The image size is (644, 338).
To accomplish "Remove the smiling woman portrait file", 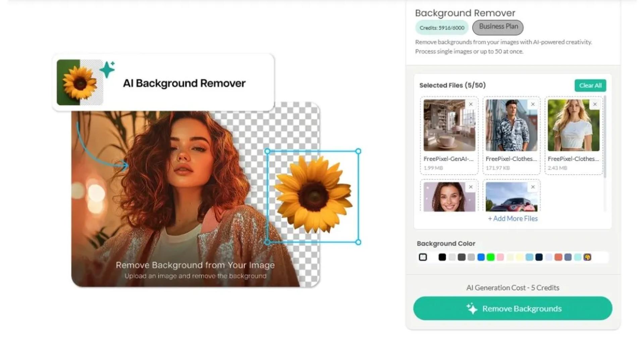I will click(x=471, y=187).
